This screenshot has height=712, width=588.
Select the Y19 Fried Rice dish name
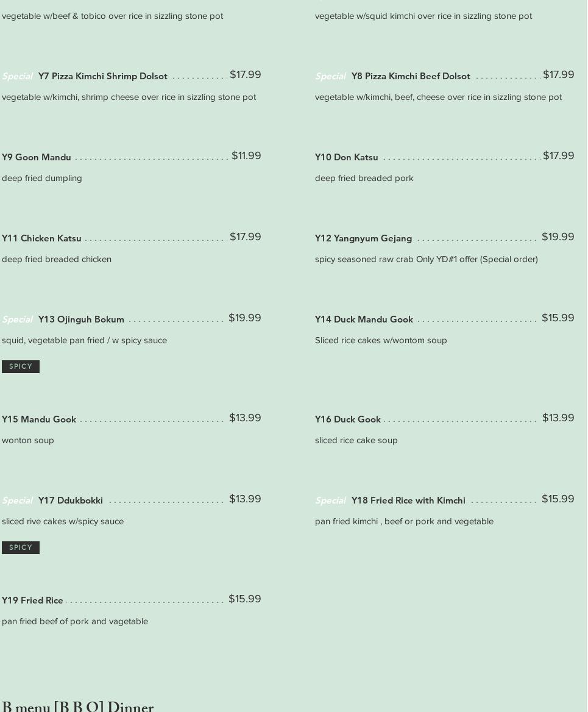click(32, 600)
